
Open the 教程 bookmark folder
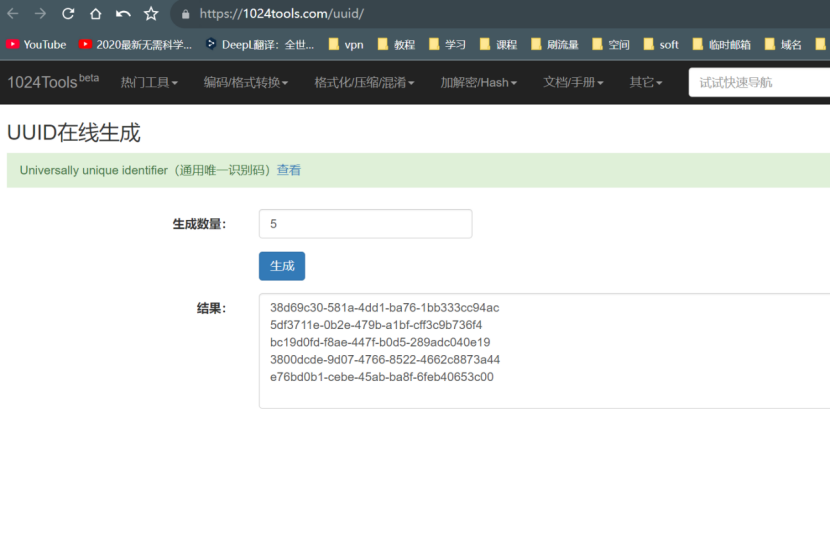coord(396,45)
